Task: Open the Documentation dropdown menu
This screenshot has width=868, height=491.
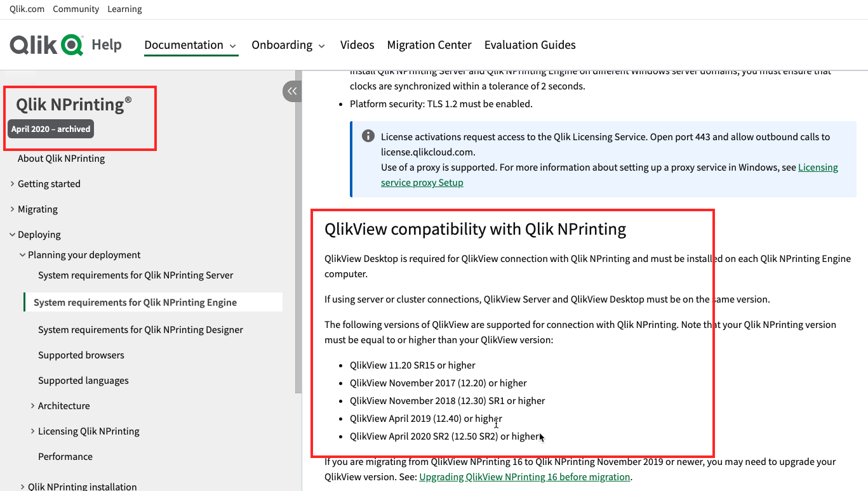Action: [190, 45]
